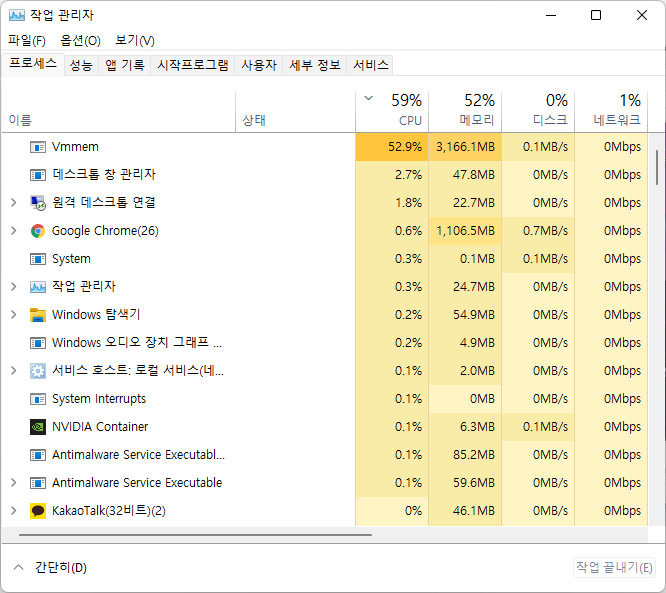Click the 85.2MB memory cell

tap(465, 455)
